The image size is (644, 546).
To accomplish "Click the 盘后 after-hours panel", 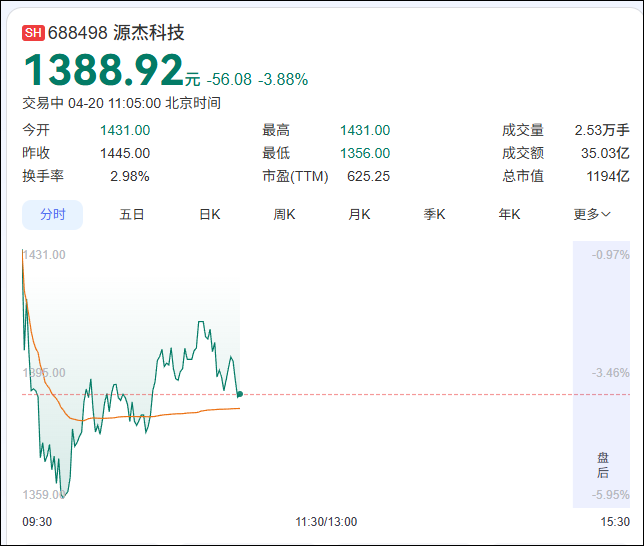I will (602, 465).
